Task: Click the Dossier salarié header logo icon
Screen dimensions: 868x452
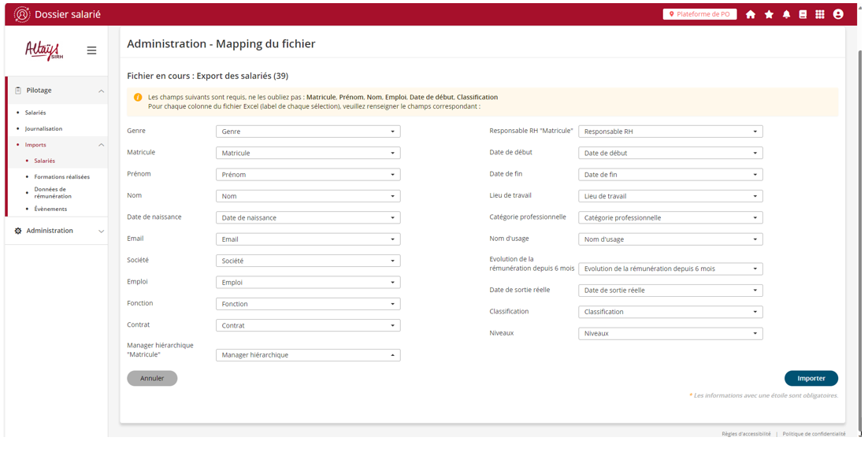Action: click(x=22, y=14)
